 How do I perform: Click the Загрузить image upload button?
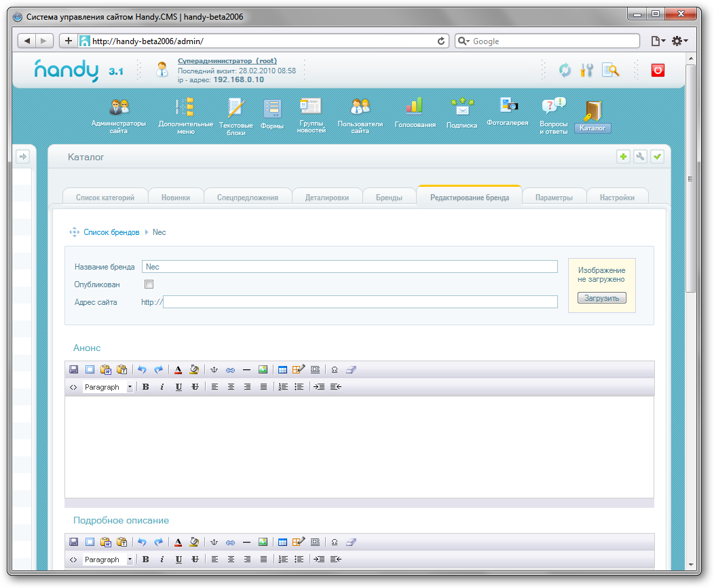(601, 298)
